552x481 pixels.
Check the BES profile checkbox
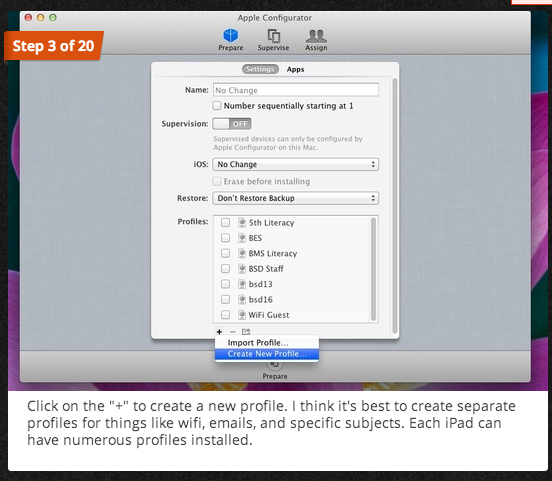tap(225, 238)
